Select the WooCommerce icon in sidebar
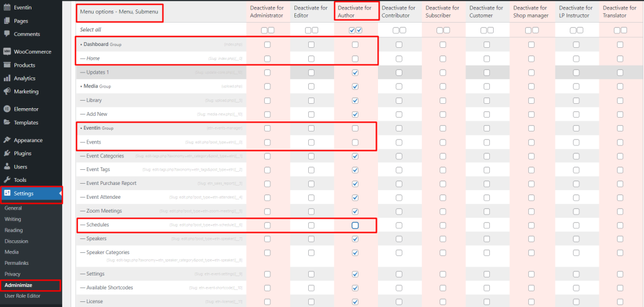 7,52
